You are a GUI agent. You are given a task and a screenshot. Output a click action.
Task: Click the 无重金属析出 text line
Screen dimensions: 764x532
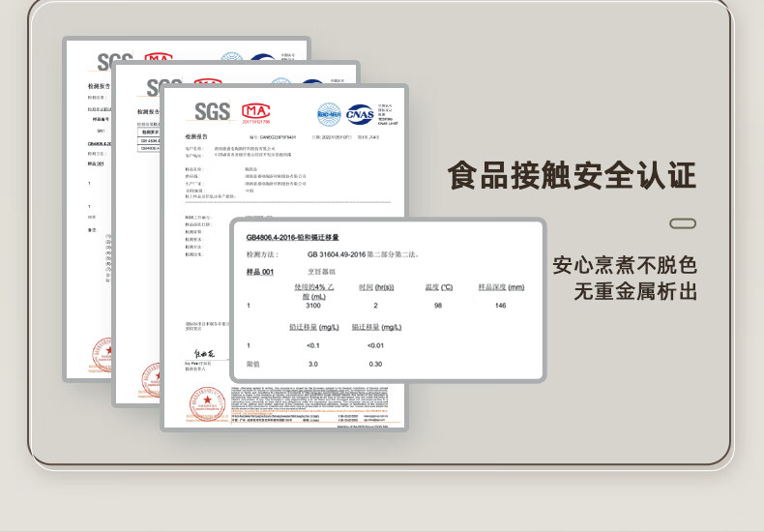[x=635, y=291]
